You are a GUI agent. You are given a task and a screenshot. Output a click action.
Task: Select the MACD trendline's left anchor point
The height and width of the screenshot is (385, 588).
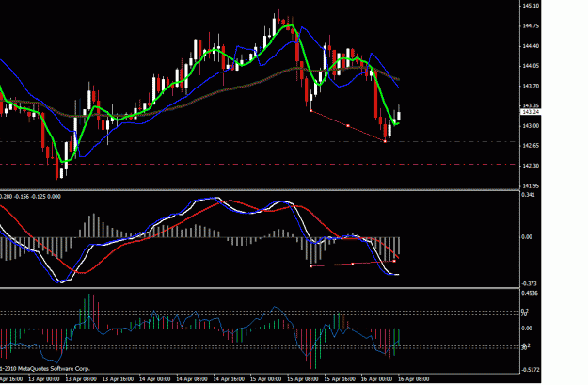click(x=310, y=266)
